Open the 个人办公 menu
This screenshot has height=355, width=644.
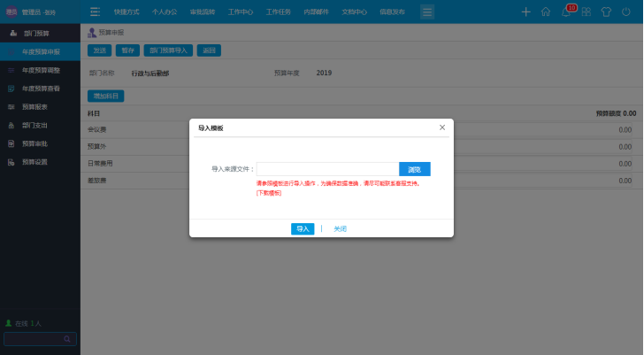165,12
